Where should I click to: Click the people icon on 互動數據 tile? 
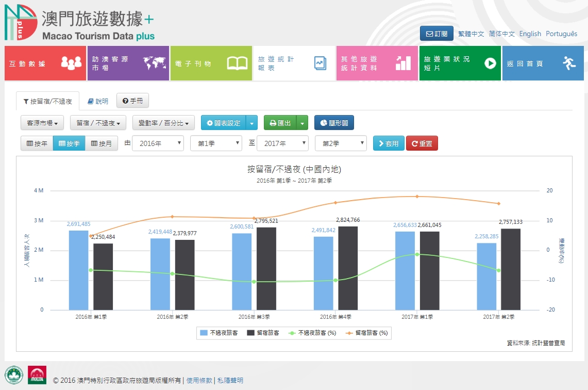71,63
